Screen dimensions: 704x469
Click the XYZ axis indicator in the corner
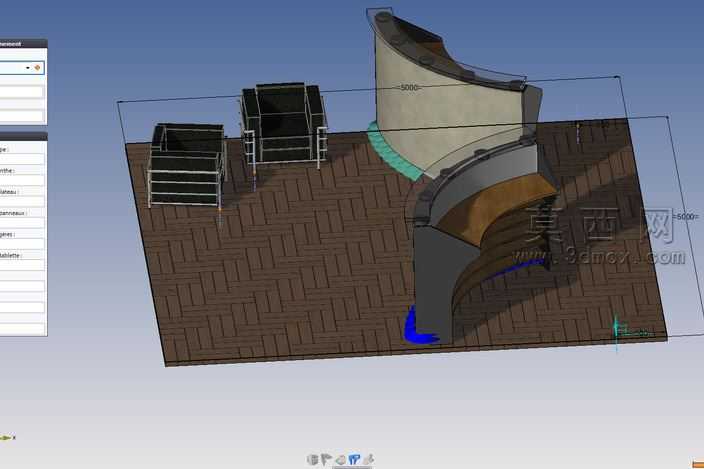[7, 437]
